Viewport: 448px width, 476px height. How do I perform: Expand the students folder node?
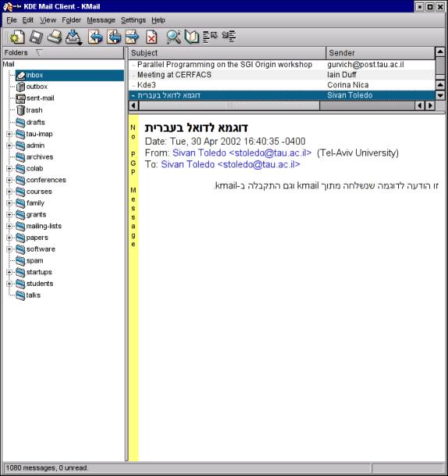click(9, 284)
